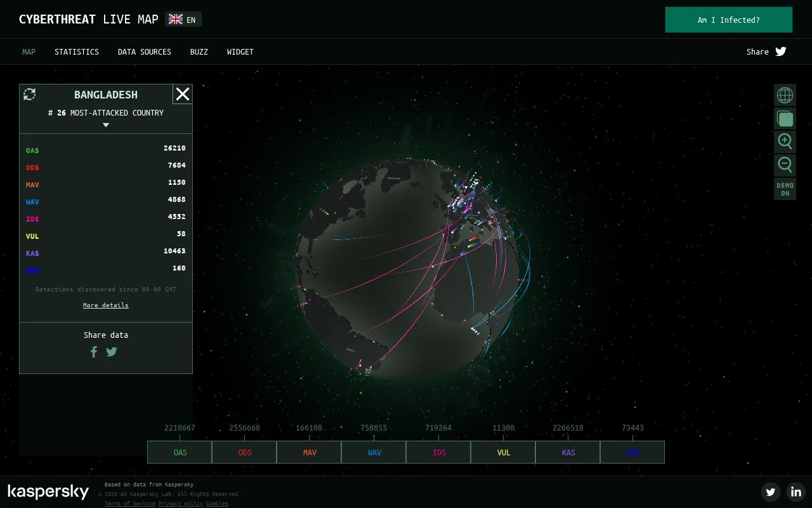The height and width of the screenshot is (508, 812).
Task: Go to the STATISTICS tab
Action: click(77, 51)
